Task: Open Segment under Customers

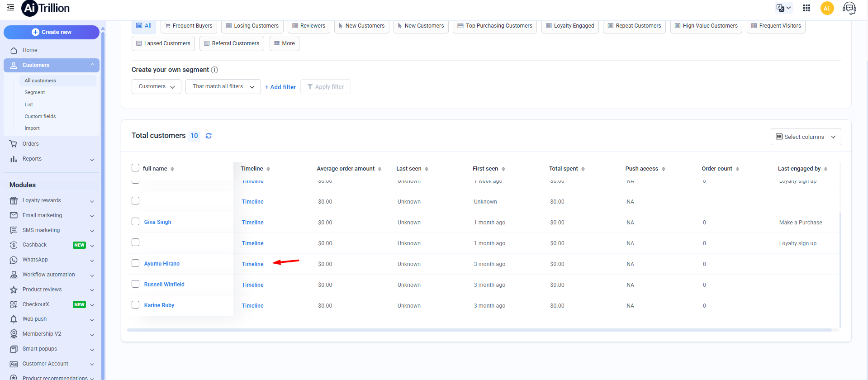Action: tap(35, 92)
